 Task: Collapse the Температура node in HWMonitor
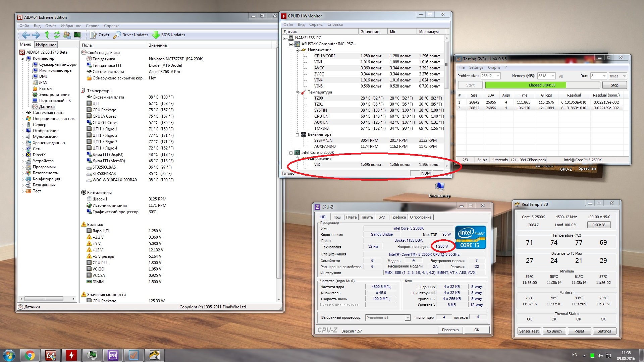297,92
